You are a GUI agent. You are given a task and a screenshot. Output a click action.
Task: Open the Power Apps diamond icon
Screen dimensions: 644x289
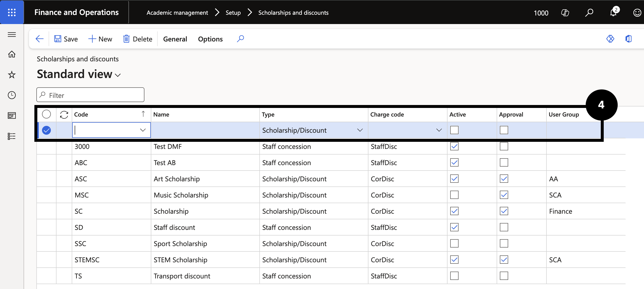(x=610, y=39)
